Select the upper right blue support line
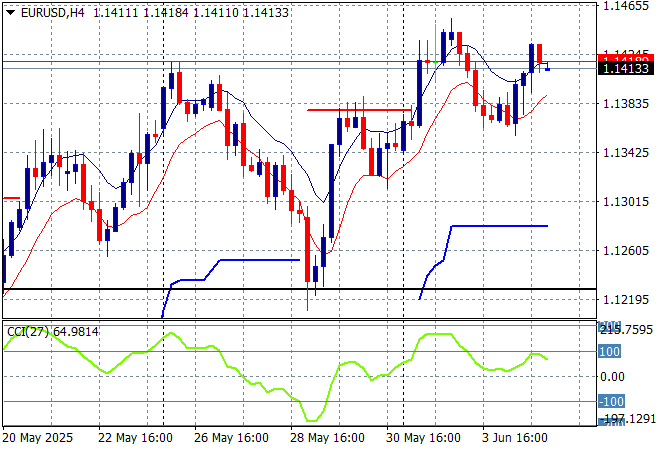The height and width of the screenshot is (450, 660). point(500,226)
